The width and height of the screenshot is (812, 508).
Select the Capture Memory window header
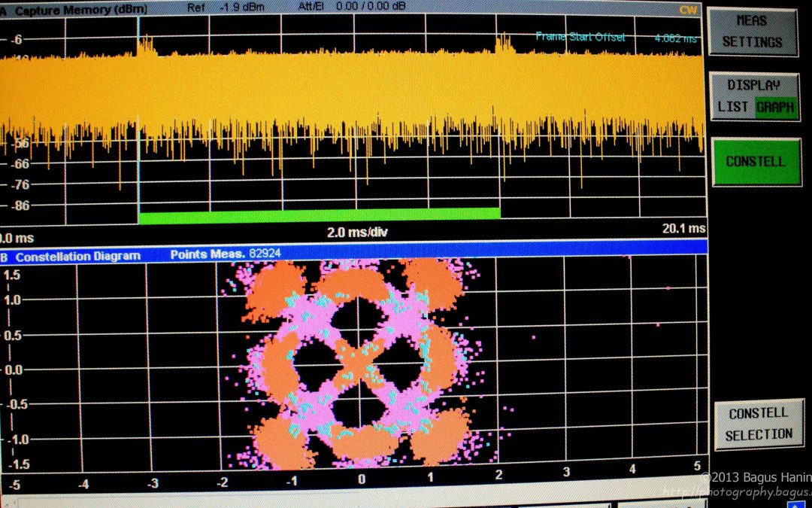(75, 10)
